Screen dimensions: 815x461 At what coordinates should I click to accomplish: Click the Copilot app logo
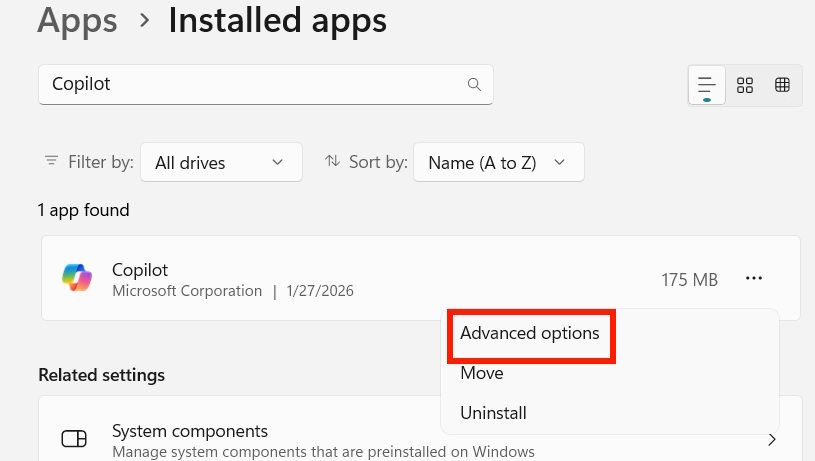(x=76, y=278)
